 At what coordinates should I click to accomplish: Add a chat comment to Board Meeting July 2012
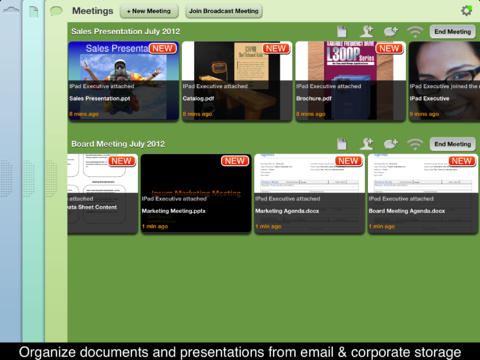point(391,144)
